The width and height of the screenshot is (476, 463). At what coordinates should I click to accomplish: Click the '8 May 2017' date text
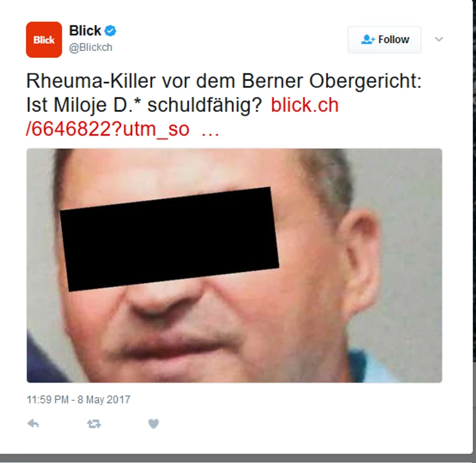104,400
